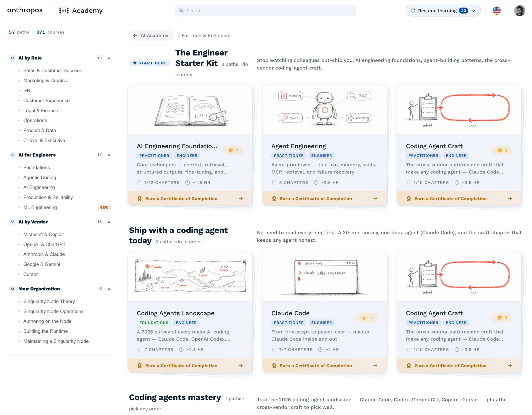Click the back arrow beside AI Academy
The height and width of the screenshot is (415, 532).
[x=135, y=35]
